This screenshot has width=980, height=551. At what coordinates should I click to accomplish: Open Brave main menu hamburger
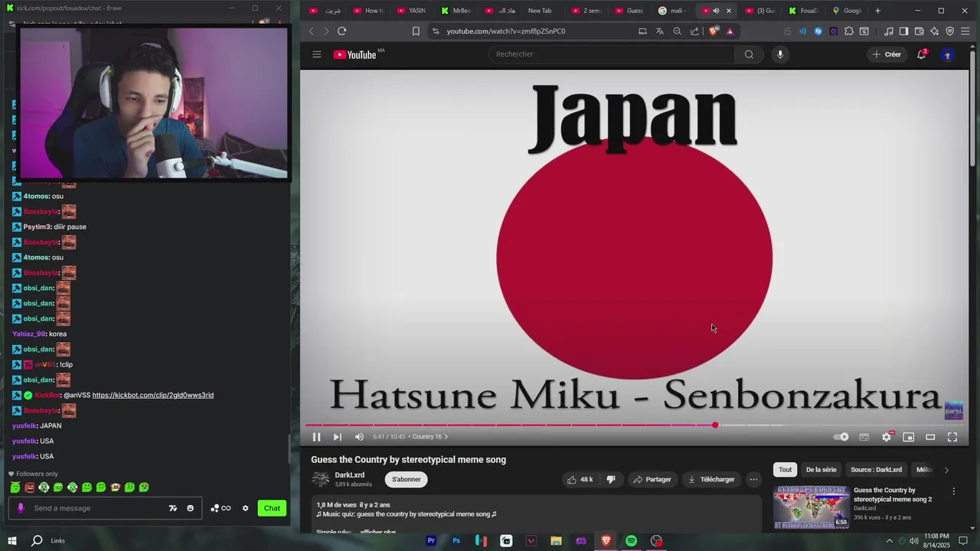(965, 31)
